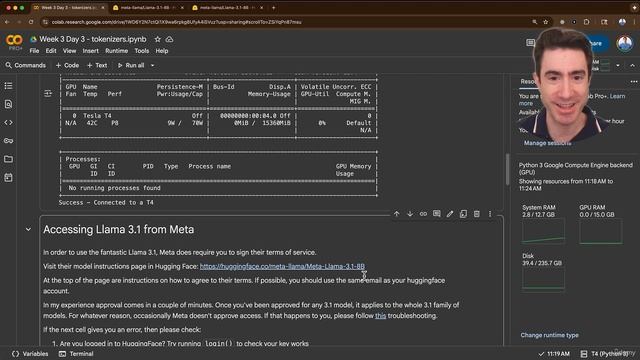The width and height of the screenshot is (640, 360).
Task: Mirror the cell in a tab
Action: click(x=463, y=214)
